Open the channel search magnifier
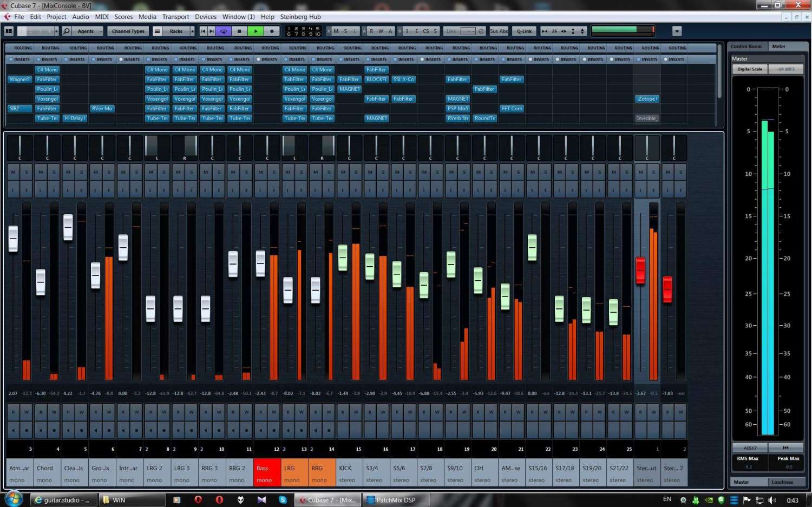812x507 pixels. pyautogui.click(x=66, y=31)
